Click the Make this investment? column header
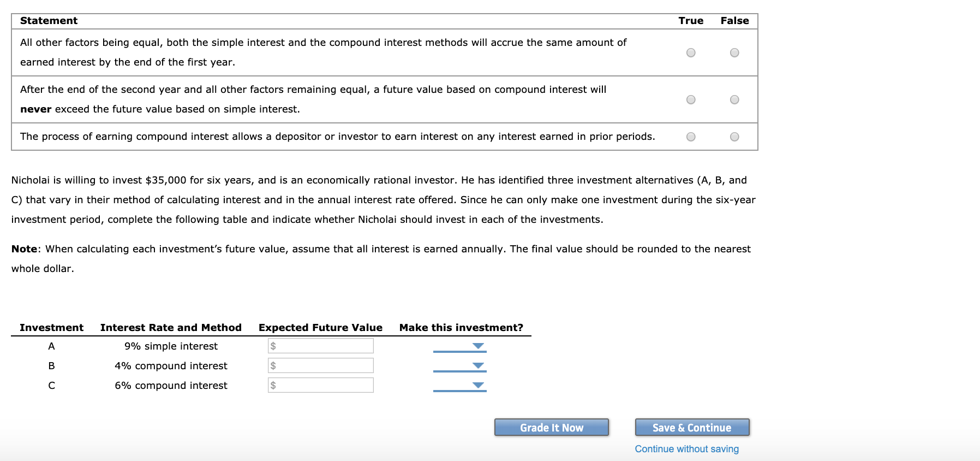 [x=461, y=327]
